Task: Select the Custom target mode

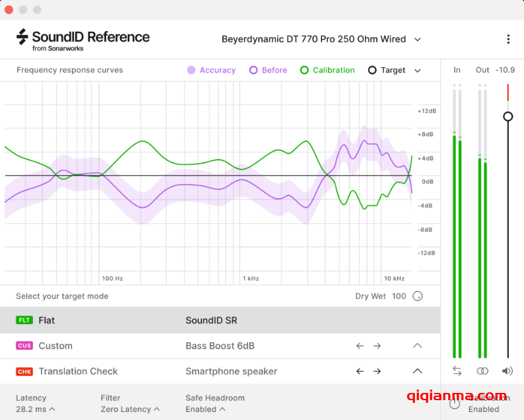Action: pyautogui.click(x=220, y=346)
